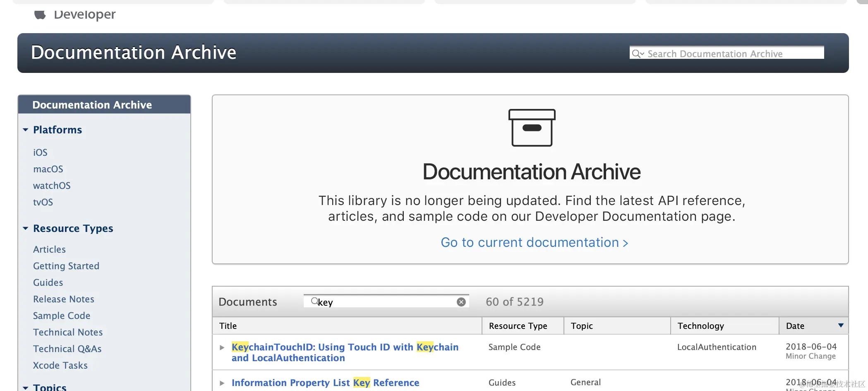The width and height of the screenshot is (868, 391).
Task: Click the Documentation Archive sidebar header
Action: [x=104, y=104]
